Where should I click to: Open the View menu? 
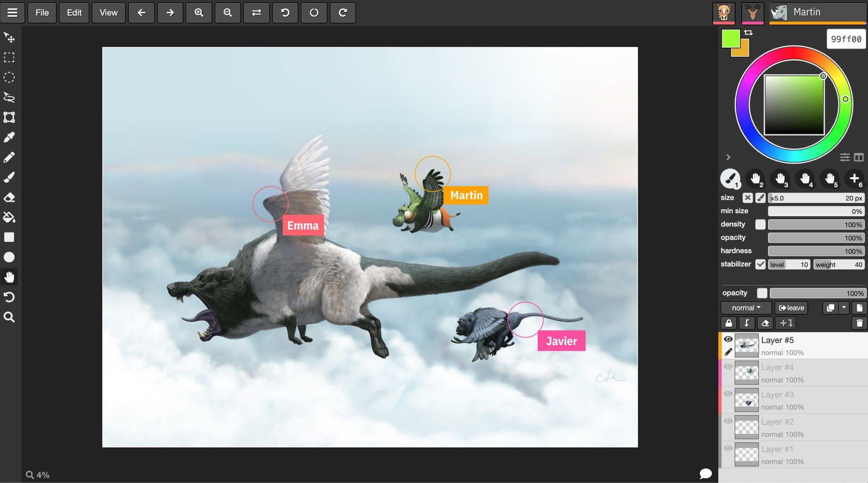pyautogui.click(x=108, y=13)
